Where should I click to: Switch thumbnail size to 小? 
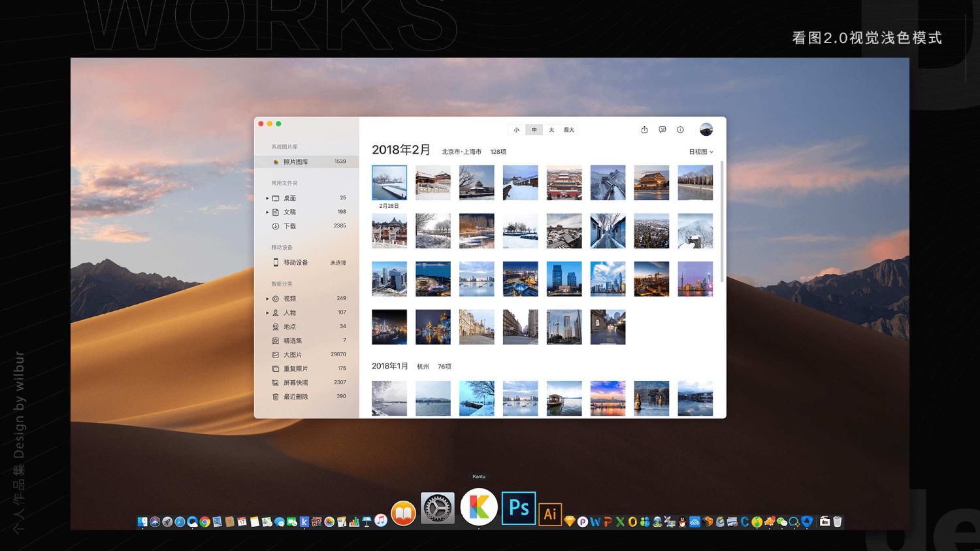pyautogui.click(x=516, y=130)
